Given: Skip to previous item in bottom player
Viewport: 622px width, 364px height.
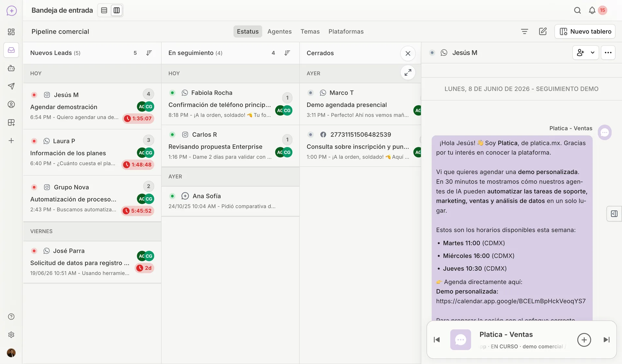Looking at the screenshot, I should tap(437, 339).
